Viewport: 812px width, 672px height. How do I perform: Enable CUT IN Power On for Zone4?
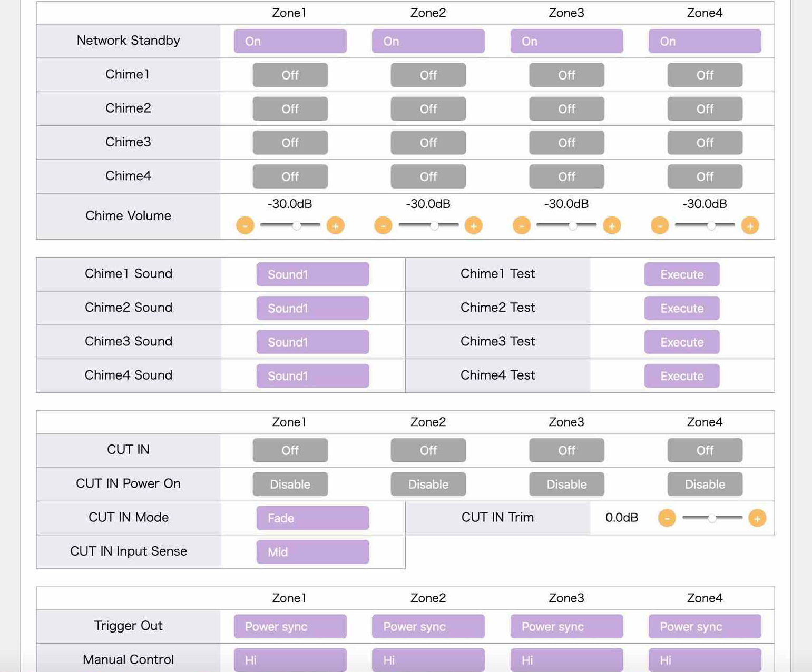[x=705, y=484]
